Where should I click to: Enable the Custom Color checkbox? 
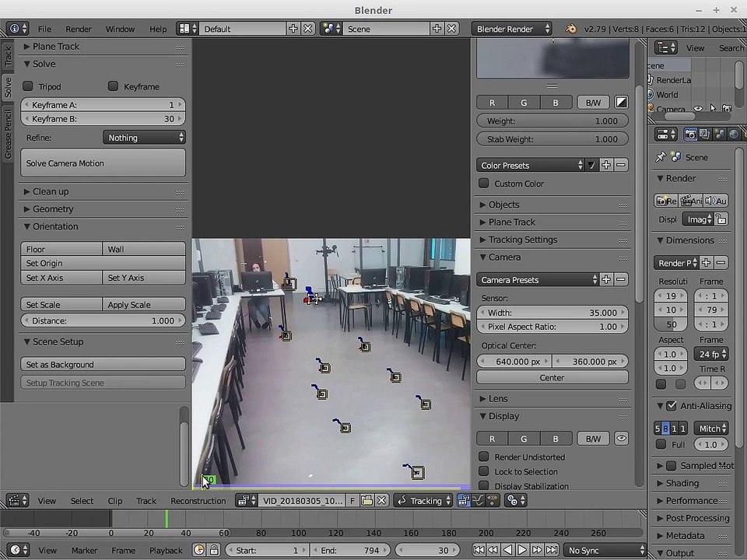pyautogui.click(x=483, y=184)
